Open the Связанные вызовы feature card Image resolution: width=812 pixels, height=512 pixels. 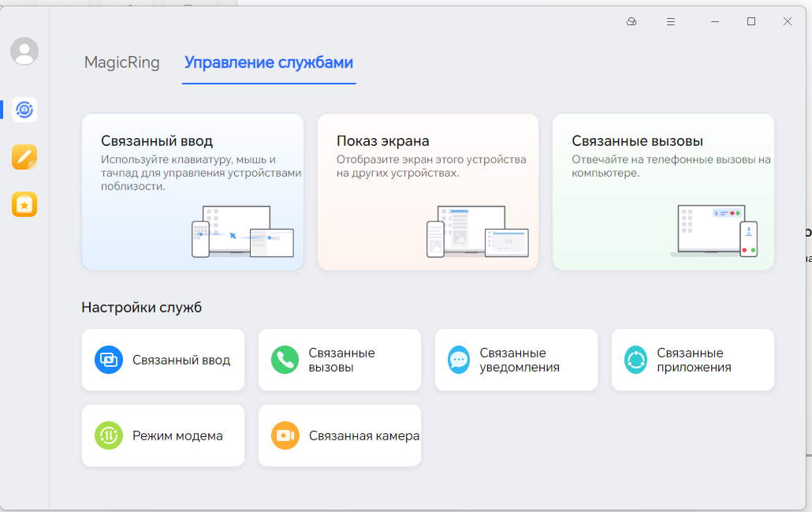663,192
